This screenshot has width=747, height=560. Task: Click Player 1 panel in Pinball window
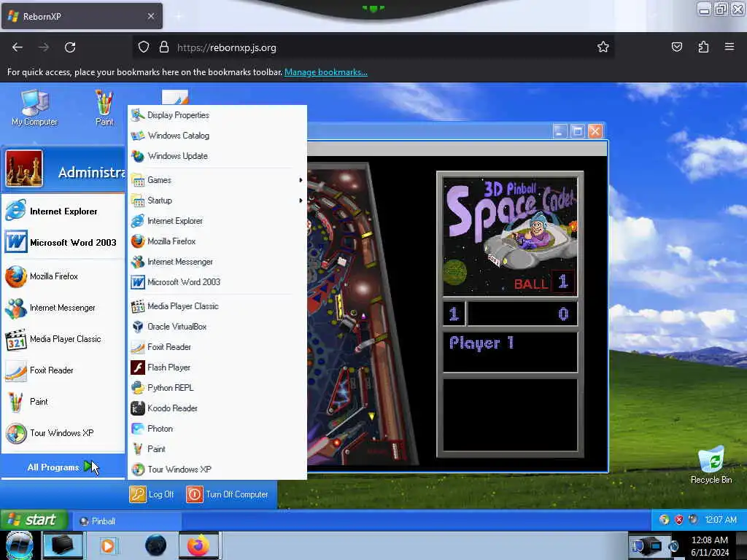[510, 352]
